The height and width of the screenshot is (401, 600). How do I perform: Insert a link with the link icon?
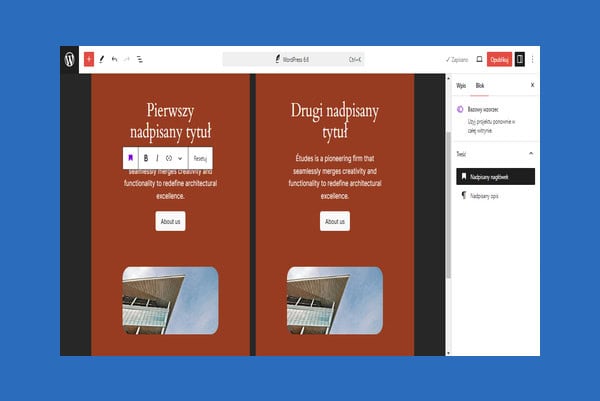(169, 158)
